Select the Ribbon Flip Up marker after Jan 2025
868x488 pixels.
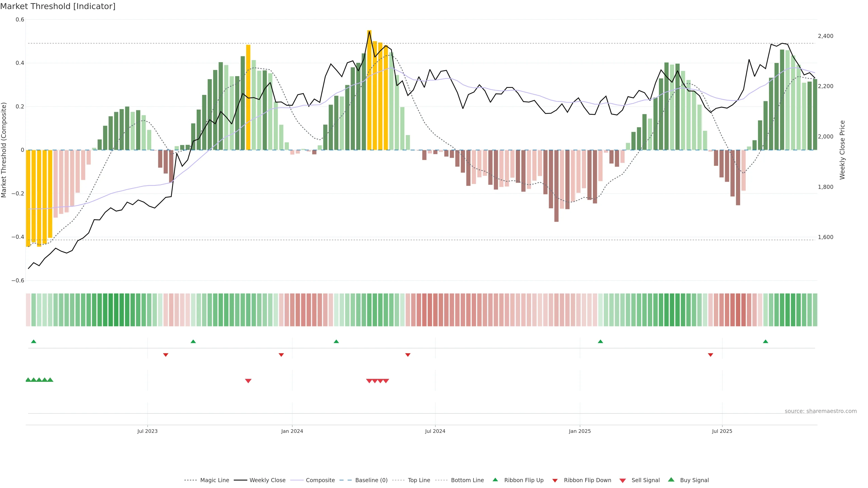(x=600, y=342)
